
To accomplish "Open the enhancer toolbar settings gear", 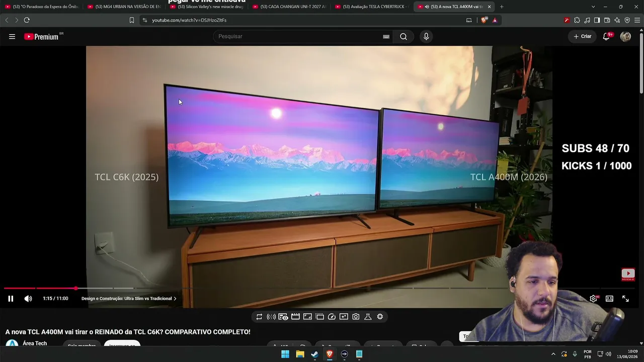I will [x=380, y=317].
